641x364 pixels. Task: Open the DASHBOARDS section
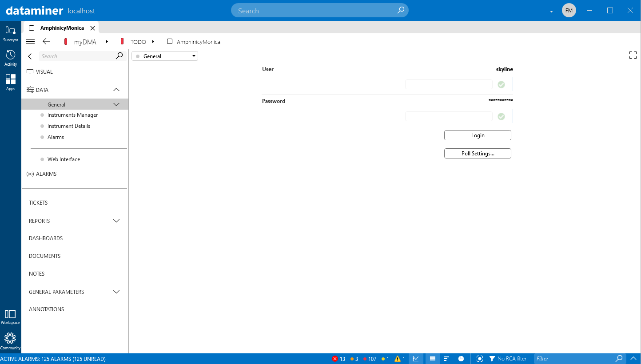pyautogui.click(x=46, y=238)
